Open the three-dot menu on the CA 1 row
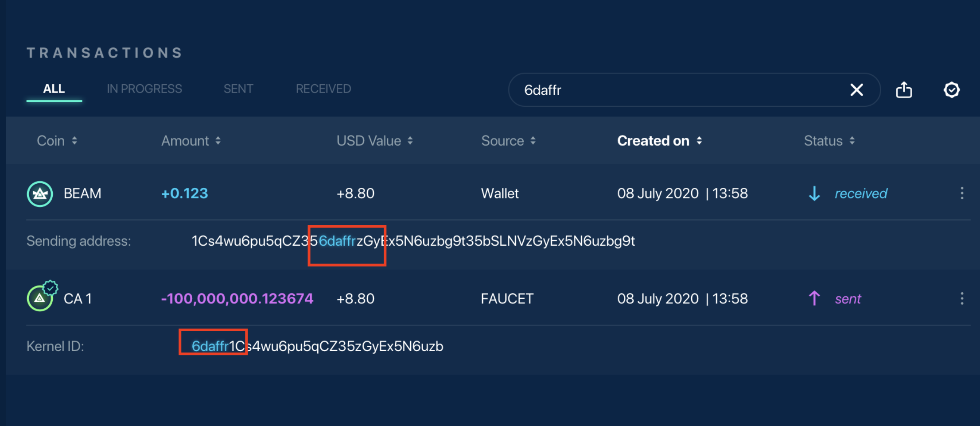The height and width of the screenshot is (426, 980). pyautogui.click(x=962, y=298)
